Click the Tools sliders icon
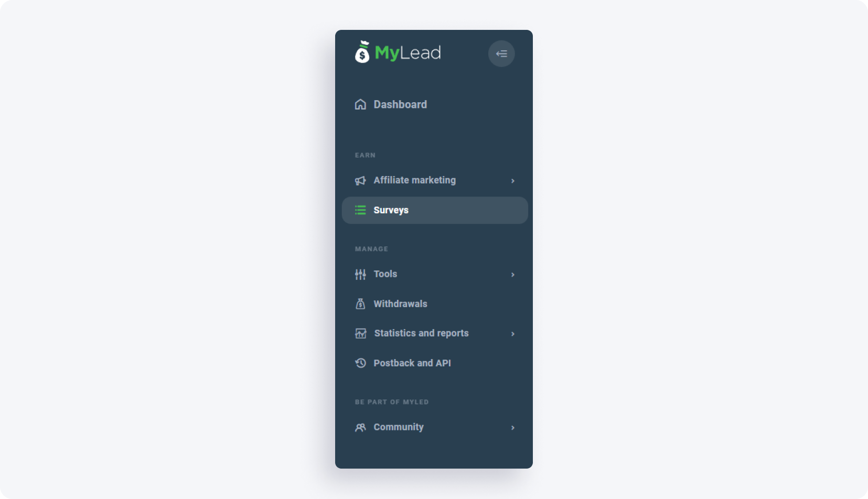 tap(360, 274)
